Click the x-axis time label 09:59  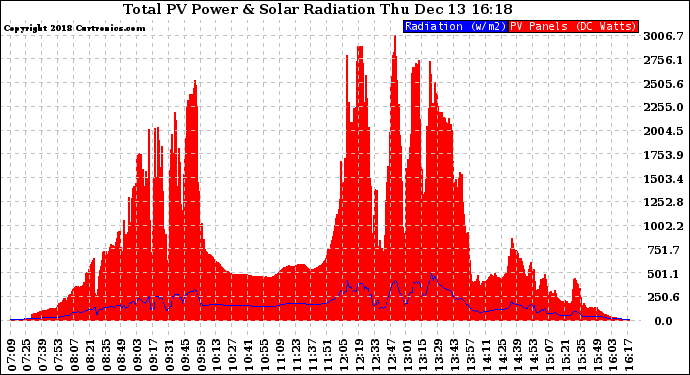(202, 355)
